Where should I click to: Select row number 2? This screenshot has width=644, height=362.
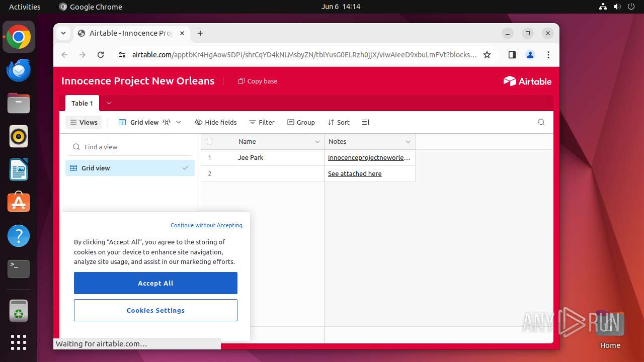[x=210, y=173]
